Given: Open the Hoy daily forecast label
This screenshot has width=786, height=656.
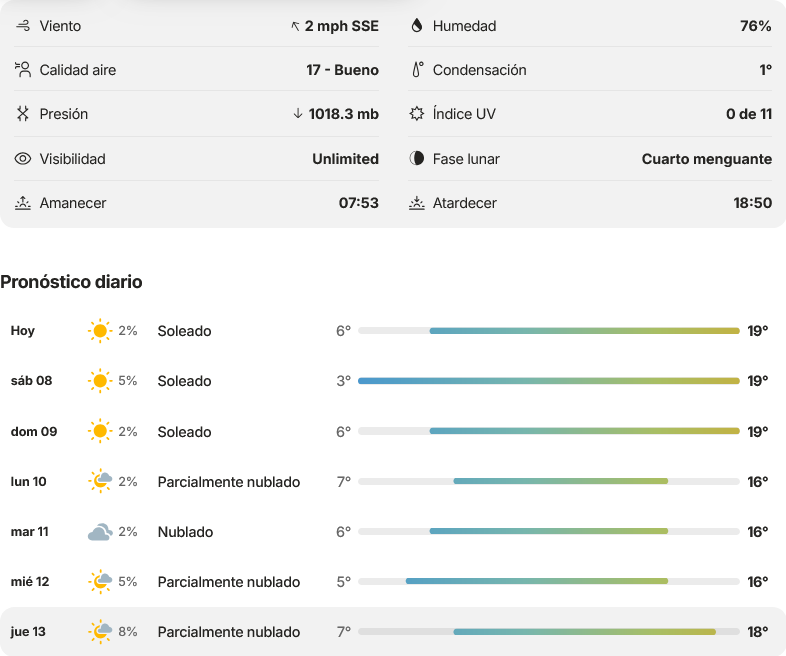Looking at the screenshot, I should pyautogui.click(x=23, y=331).
